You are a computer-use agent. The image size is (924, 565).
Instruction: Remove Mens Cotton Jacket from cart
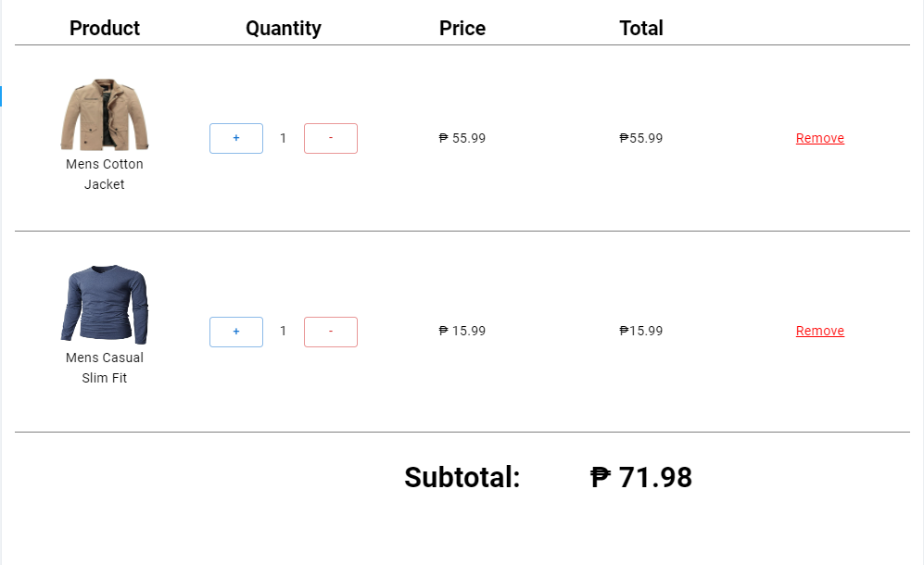click(x=820, y=138)
